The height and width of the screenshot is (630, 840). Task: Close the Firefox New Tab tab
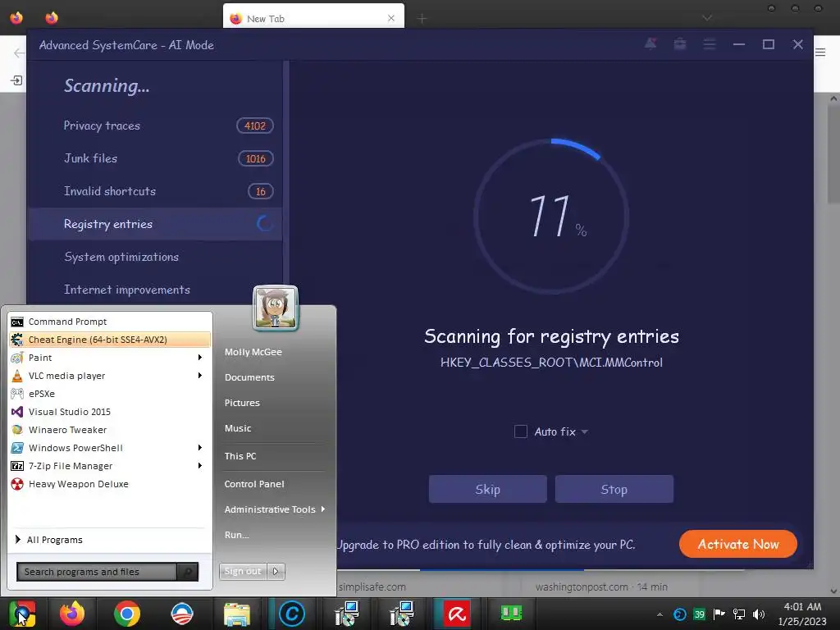(x=391, y=18)
